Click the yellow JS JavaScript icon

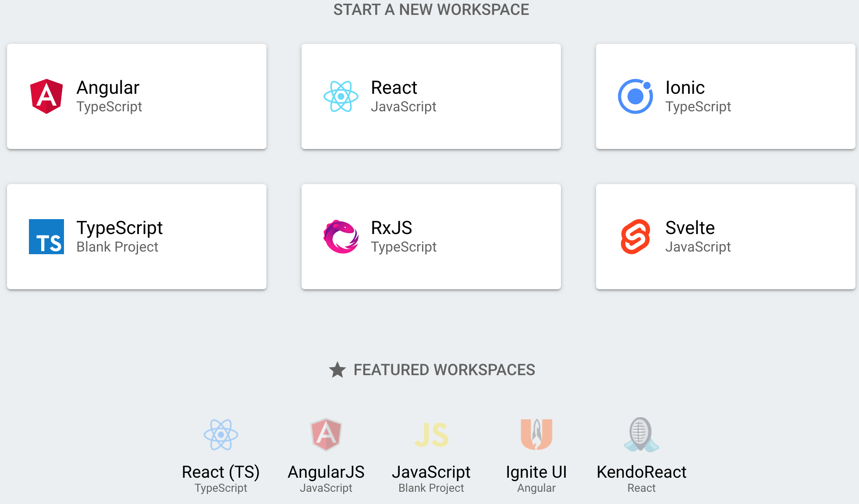click(x=431, y=435)
